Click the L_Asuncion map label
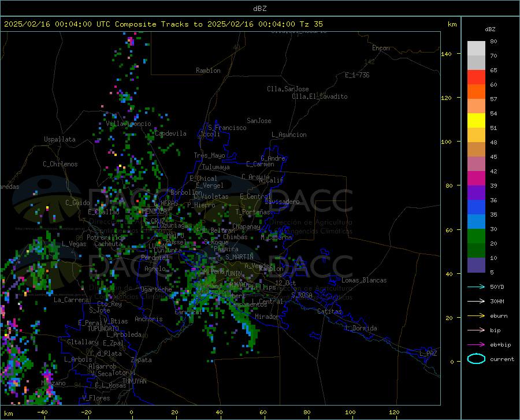Screen dimensions: 520x420 point(289,135)
